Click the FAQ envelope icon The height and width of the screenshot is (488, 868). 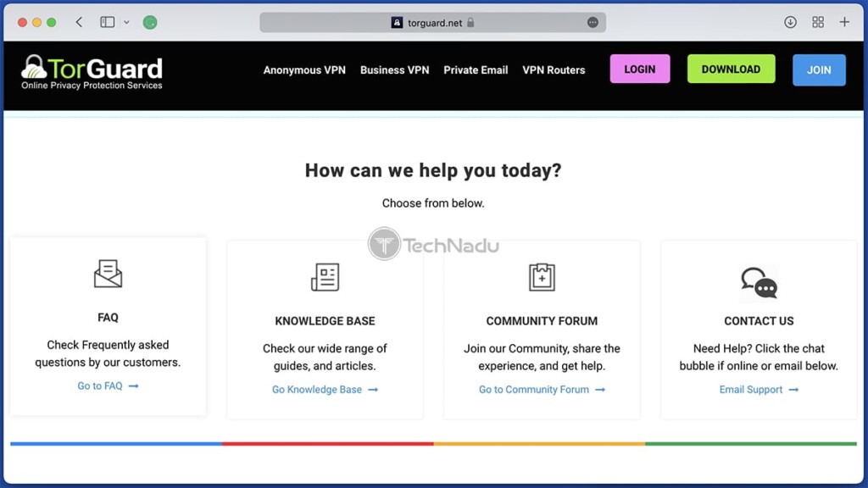click(108, 274)
